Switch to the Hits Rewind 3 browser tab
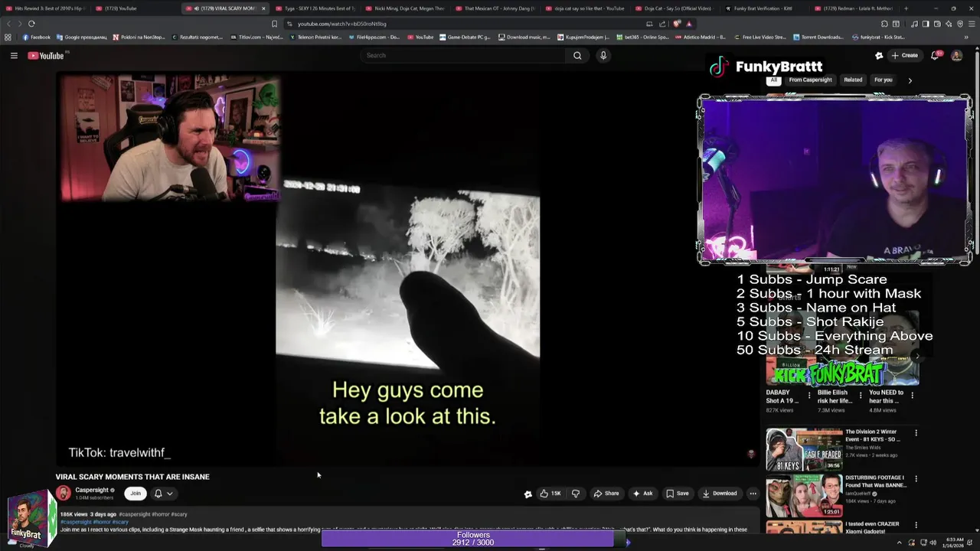980x551 pixels. click(44, 8)
